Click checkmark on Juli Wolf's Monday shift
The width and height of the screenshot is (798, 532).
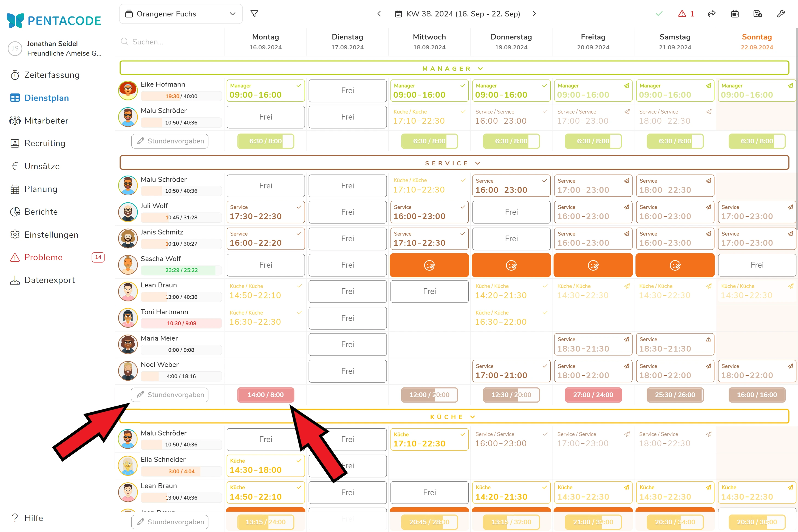pyautogui.click(x=299, y=207)
